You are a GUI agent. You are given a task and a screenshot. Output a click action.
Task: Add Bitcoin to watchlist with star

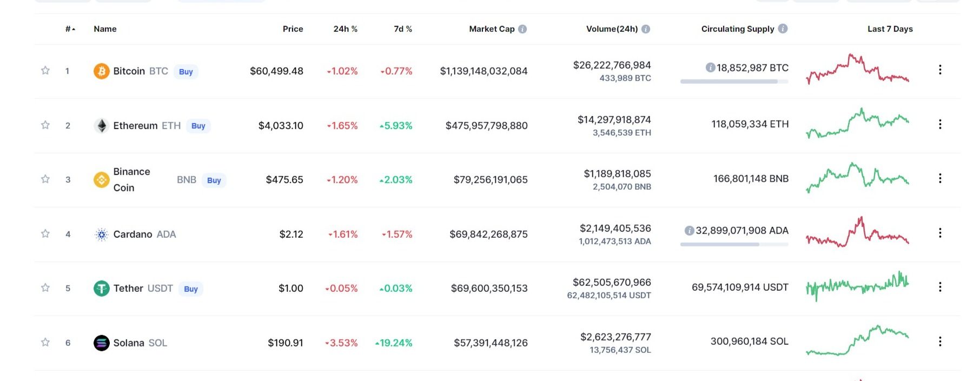tap(45, 70)
